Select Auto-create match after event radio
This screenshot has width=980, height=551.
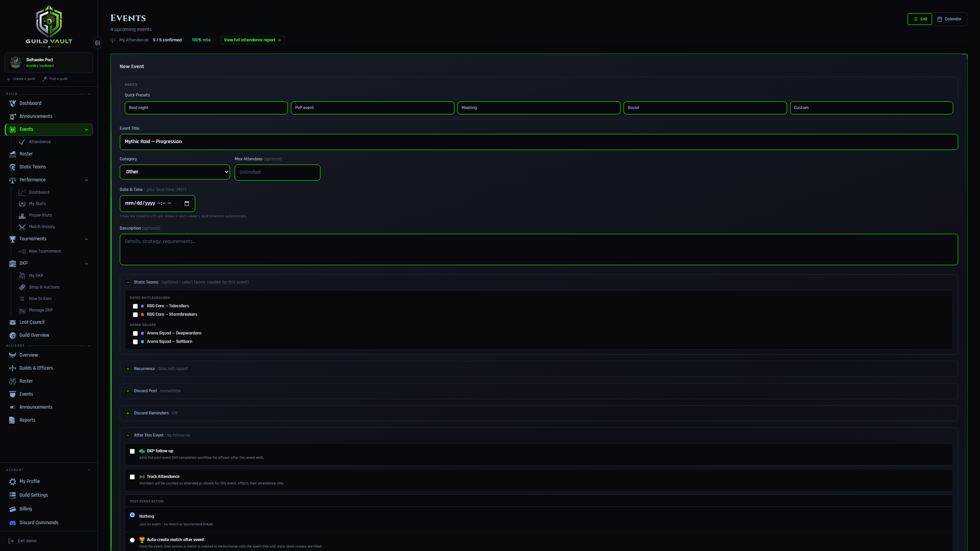(x=132, y=540)
